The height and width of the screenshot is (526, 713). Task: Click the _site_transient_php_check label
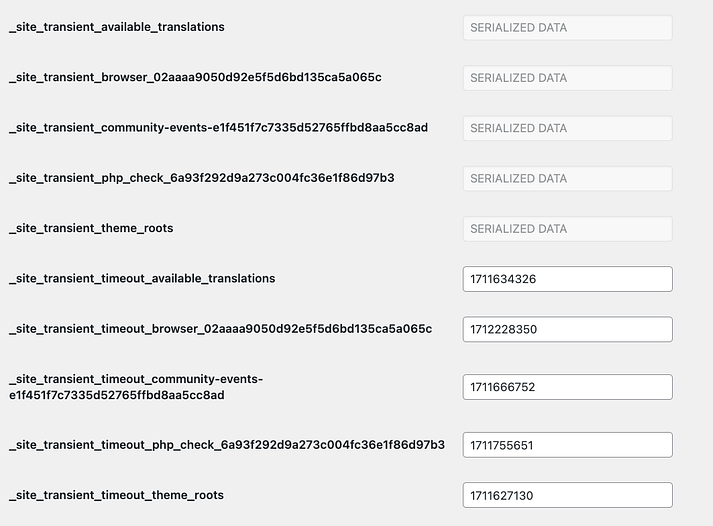pos(202,177)
